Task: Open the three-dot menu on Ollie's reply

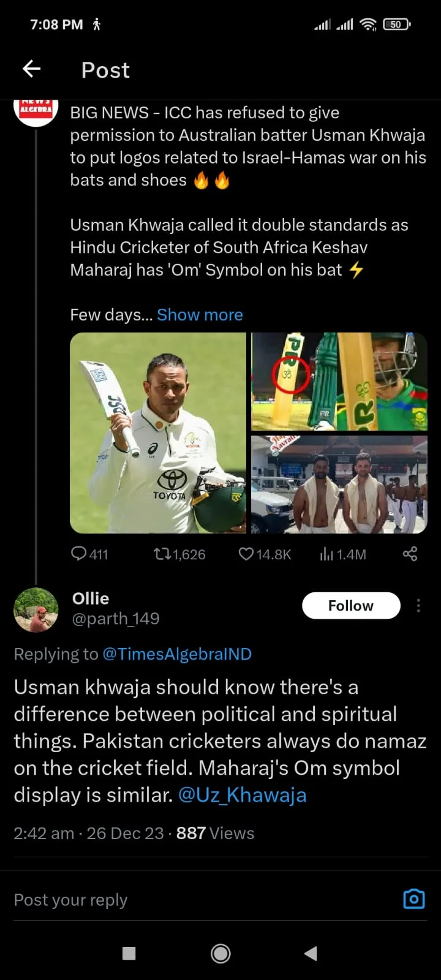Action: [x=418, y=605]
